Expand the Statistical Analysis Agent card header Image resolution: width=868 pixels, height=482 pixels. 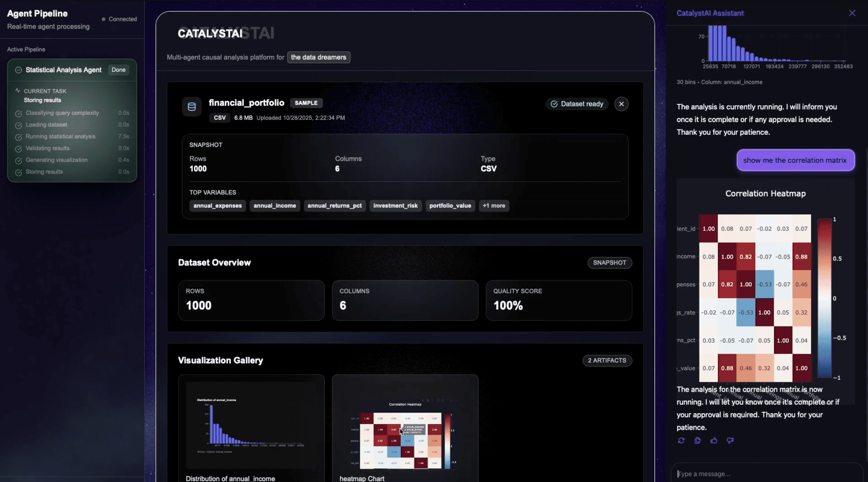[x=63, y=70]
